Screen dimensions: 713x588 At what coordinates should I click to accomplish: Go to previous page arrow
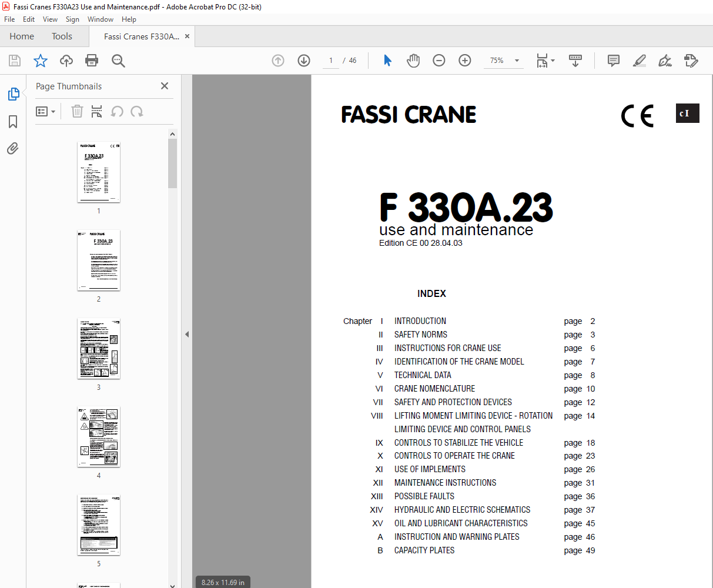(278, 61)
